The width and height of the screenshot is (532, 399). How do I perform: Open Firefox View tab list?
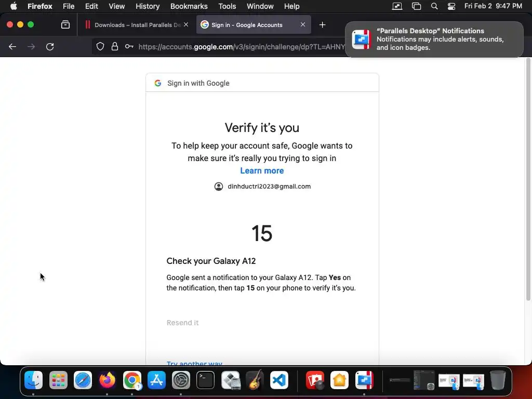pos(65,24)
